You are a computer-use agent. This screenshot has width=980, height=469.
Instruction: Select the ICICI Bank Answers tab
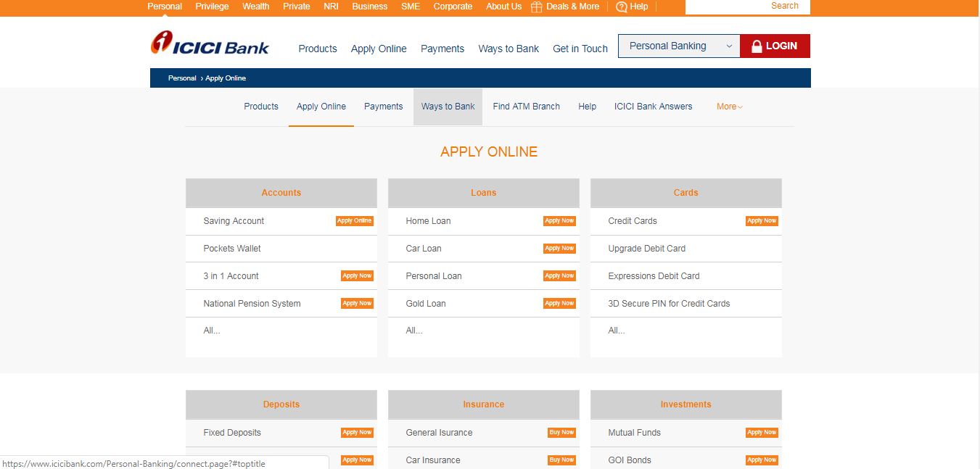pyautogui.click(x=652, y=106)
